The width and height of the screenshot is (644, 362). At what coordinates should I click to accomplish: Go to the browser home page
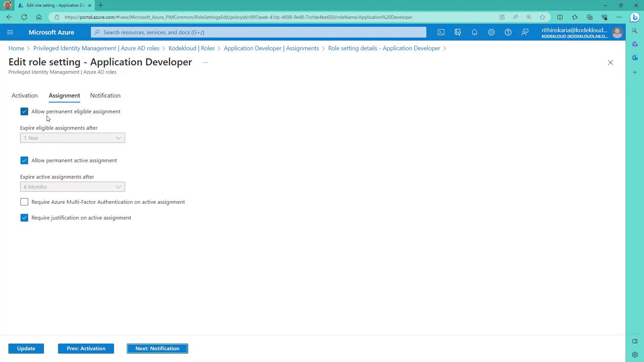39,17
